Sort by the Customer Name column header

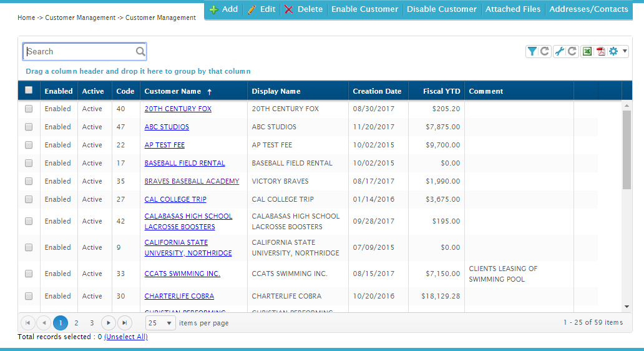pyautogui.click(x=193, y=91)
